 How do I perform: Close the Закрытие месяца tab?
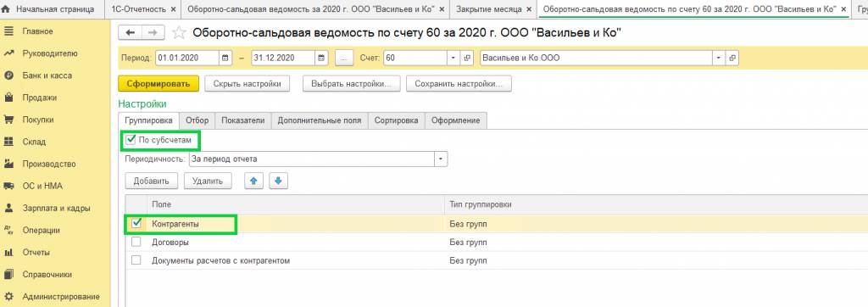click(x=529, y=9)
